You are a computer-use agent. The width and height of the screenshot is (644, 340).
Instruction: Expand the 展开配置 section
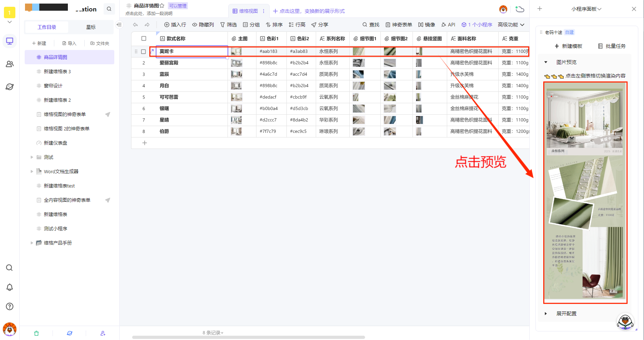pyautogui.click(x=546, y=314)
